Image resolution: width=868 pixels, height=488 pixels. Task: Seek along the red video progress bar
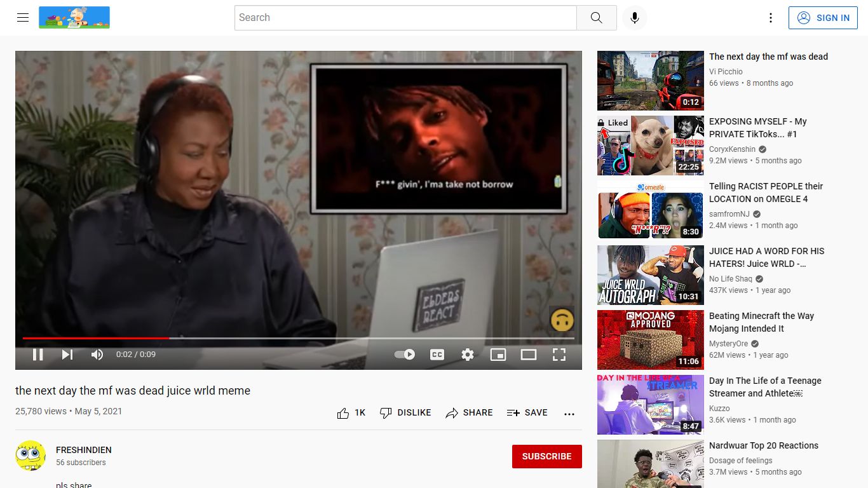(x=298, y=338)
